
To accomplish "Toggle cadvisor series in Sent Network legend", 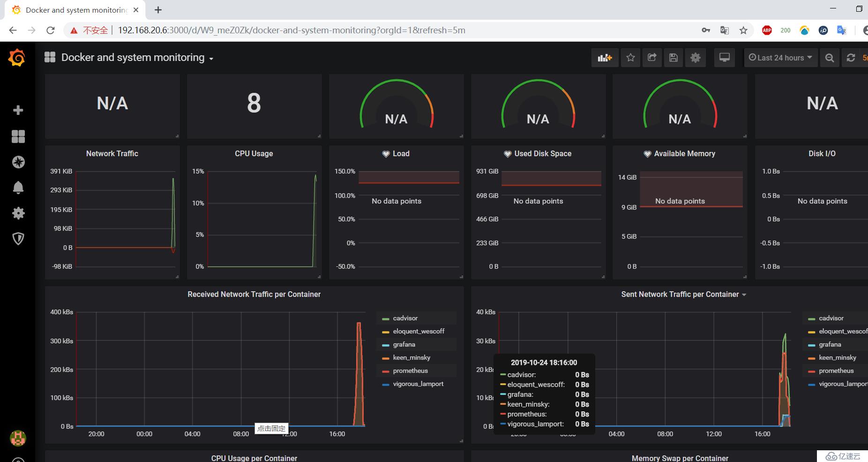I will coord(831,318).
